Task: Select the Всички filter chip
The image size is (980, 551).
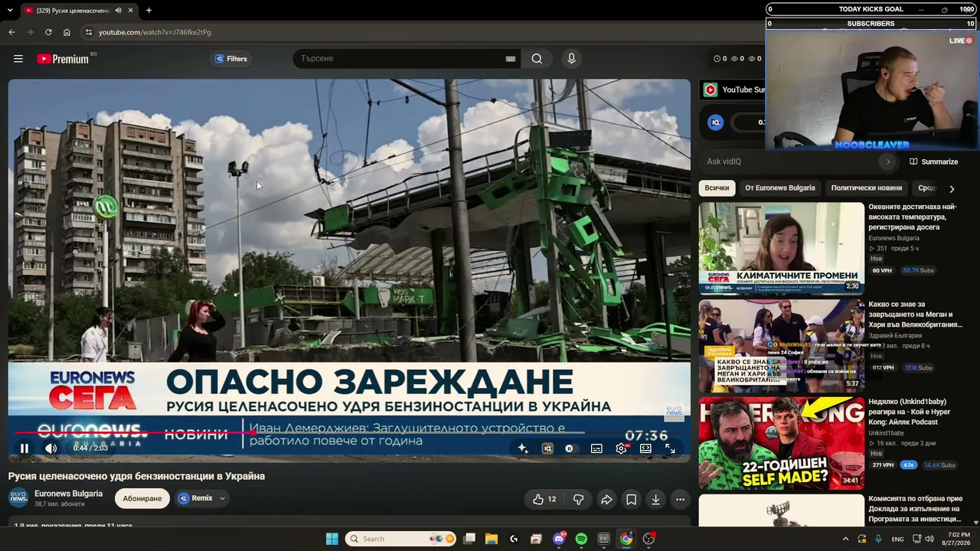Action: point(717,188)
